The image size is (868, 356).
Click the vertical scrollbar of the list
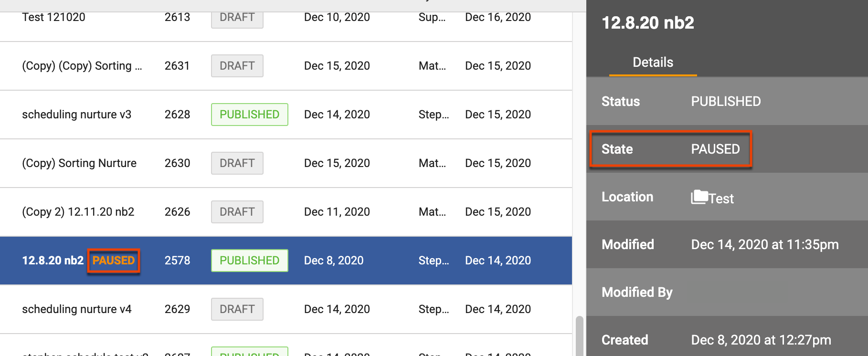point(579,334)
